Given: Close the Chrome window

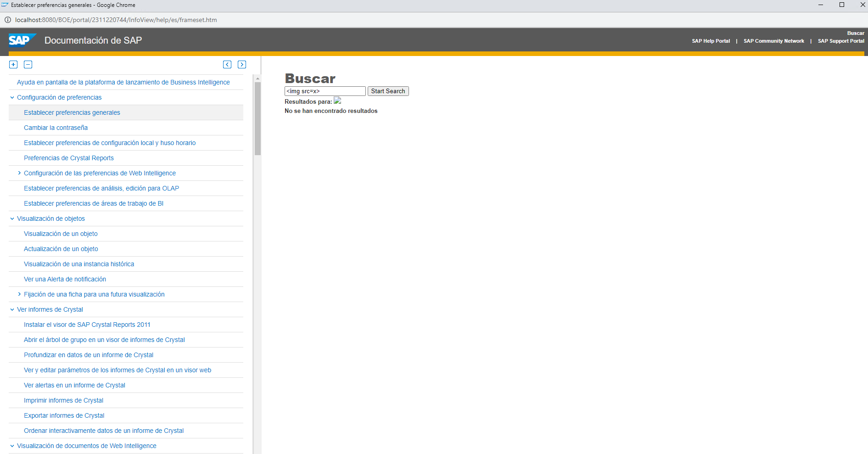Looking at the screenshot, I should click(862, 5).
